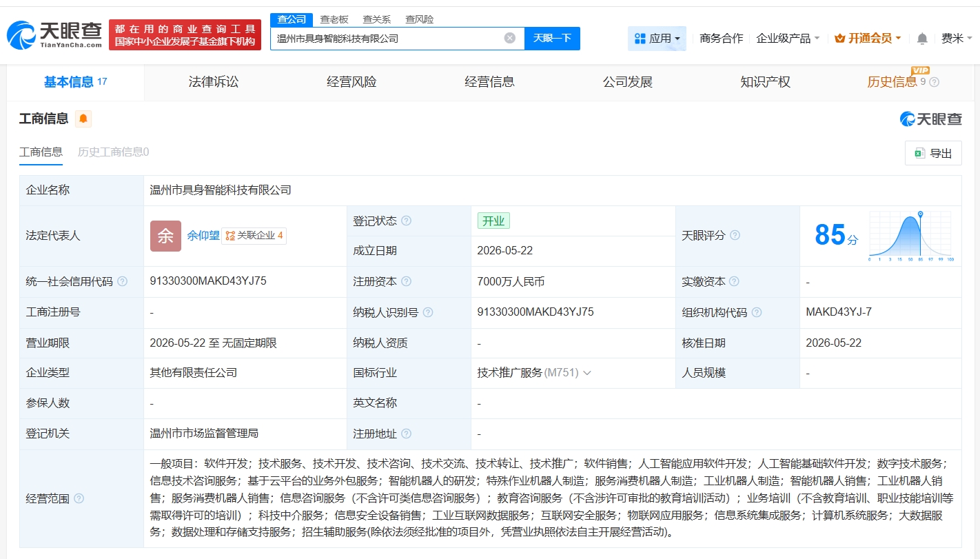Open the 商务合作 link
980x559 pixels.
pos(721,39)
